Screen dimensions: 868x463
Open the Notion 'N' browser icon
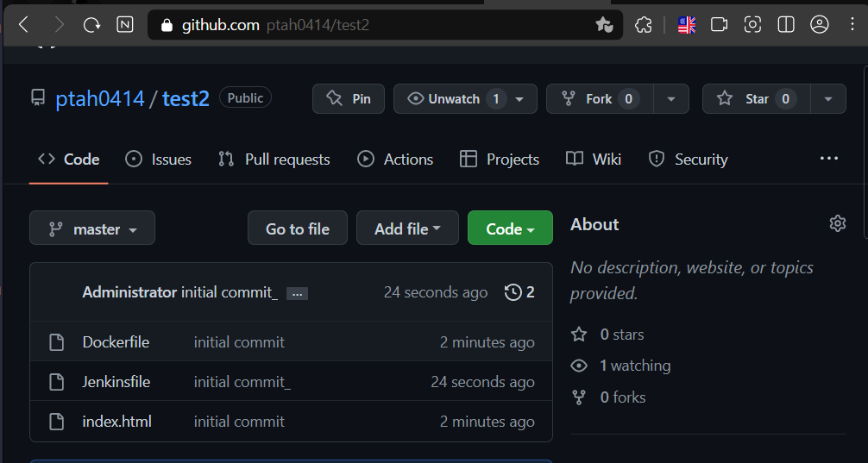(x=125, y=24)
